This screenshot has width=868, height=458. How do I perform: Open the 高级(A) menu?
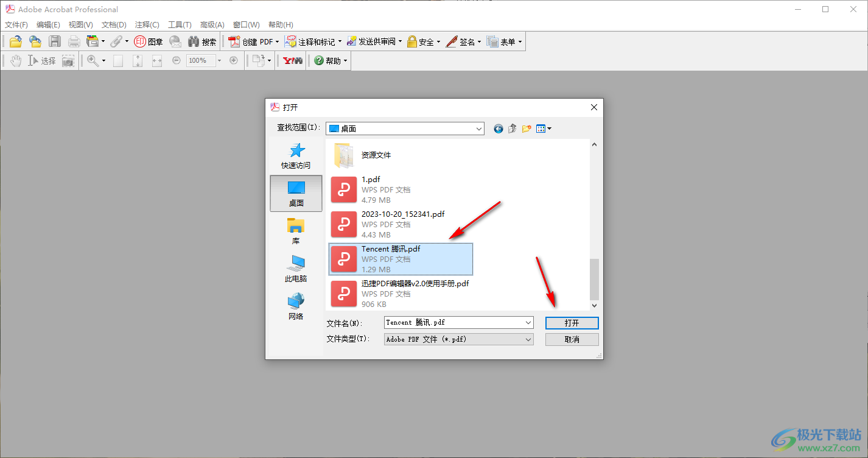point(212,24)
